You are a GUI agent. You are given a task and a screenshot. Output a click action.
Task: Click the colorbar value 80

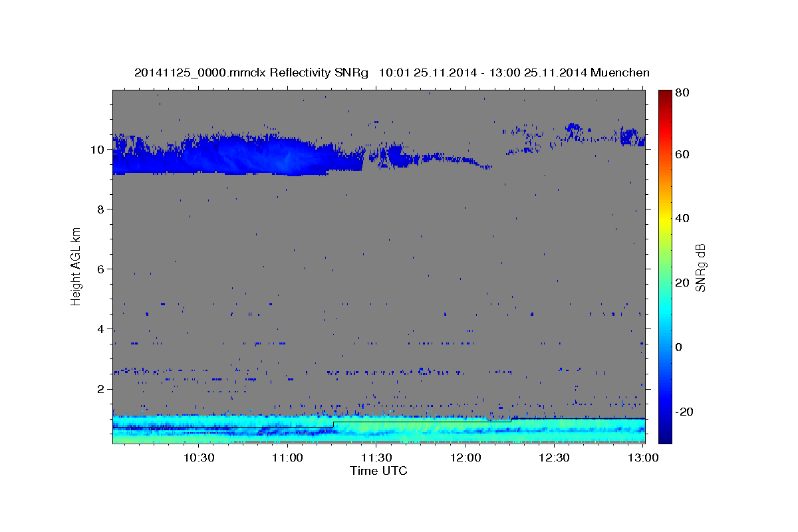(x=682, y=93)
